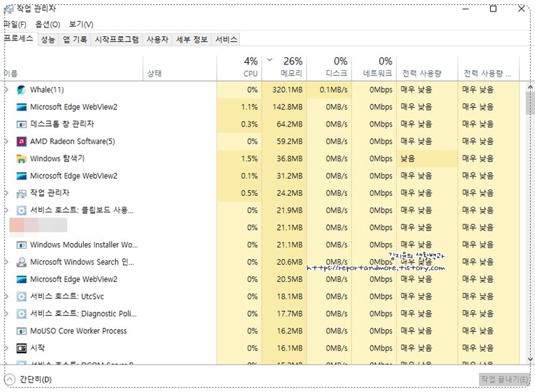Click the scrollbar up arrow
Image resolution: width=535 pixels, height=392 pixels.
pyautogui.click(x=530, y=87)
